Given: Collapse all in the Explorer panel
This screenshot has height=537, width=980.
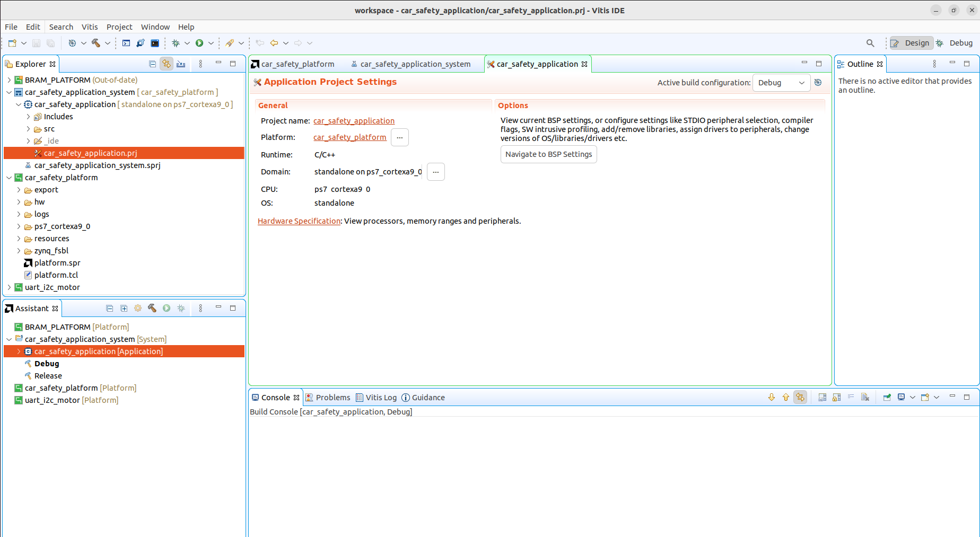Looking at the screenshot, I should point(153,64).
